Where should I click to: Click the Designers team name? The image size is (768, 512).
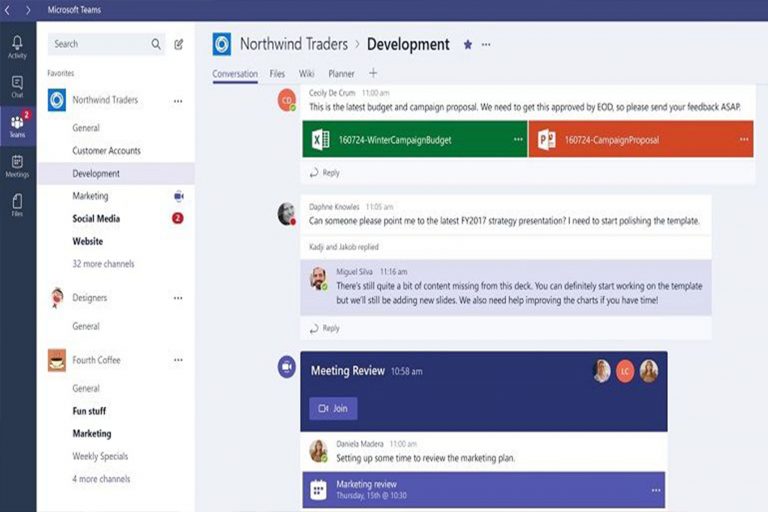pyautogui.click(x=90, y=298)
